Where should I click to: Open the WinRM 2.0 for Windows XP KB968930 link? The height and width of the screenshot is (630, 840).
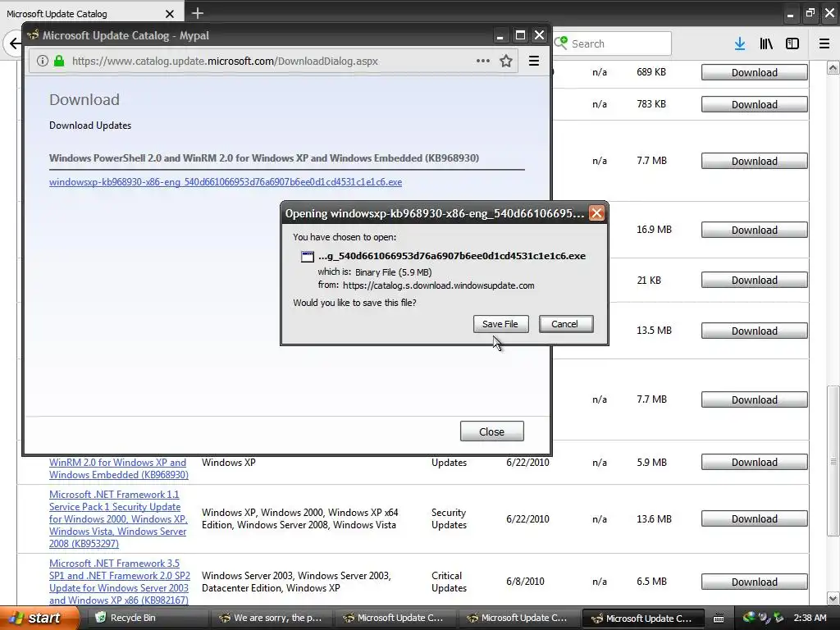(118, 468)
